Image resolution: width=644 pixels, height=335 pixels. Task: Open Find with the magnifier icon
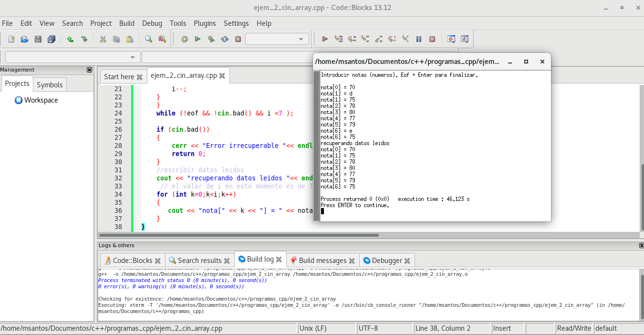(x=148, y=39)
